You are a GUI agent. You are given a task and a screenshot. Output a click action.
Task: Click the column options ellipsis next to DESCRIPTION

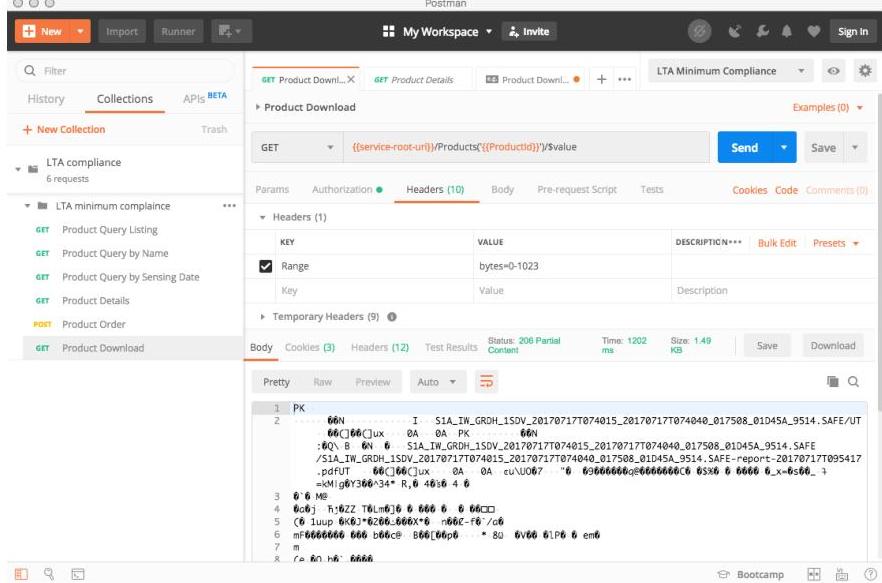(735, 242)
